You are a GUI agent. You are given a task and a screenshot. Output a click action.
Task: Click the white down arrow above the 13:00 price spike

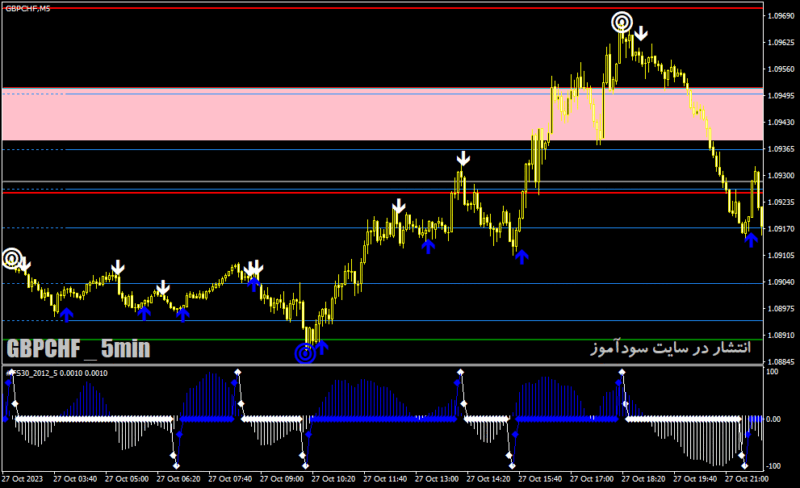(x=463, y=158)
